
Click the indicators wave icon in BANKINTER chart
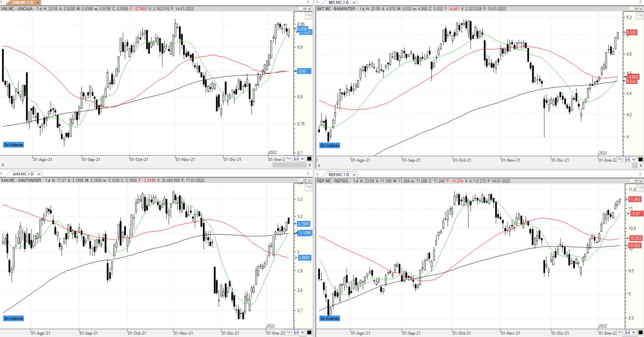click(620, 160)
